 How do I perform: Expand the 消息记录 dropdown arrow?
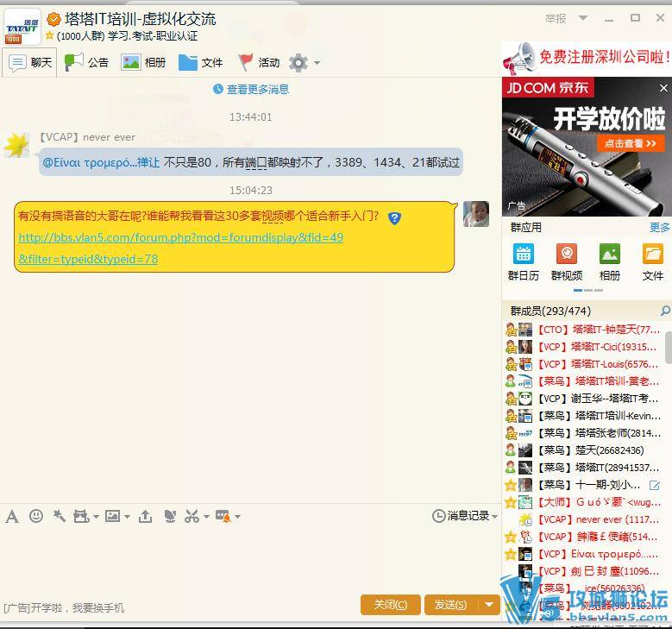click(495, 516)
